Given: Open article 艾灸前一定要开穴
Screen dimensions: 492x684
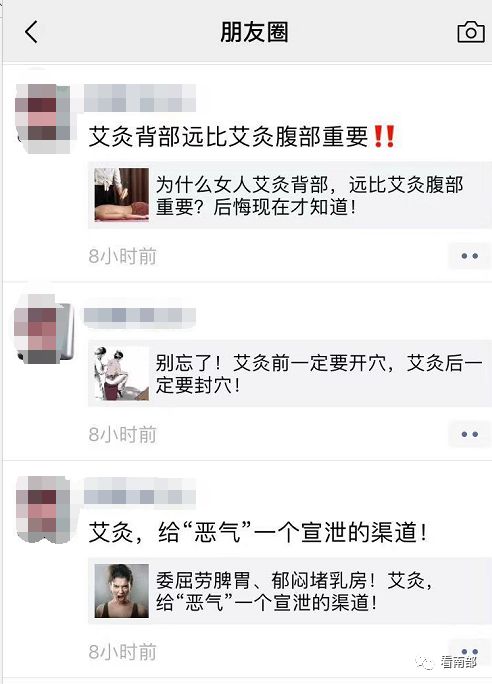Looking at the screenshot, I should [290, 373].
